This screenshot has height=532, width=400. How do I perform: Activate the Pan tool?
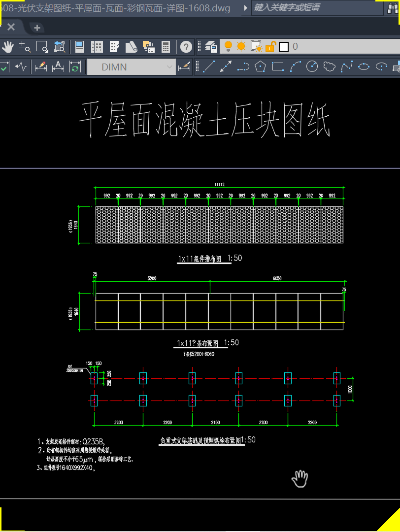[8, 46]
